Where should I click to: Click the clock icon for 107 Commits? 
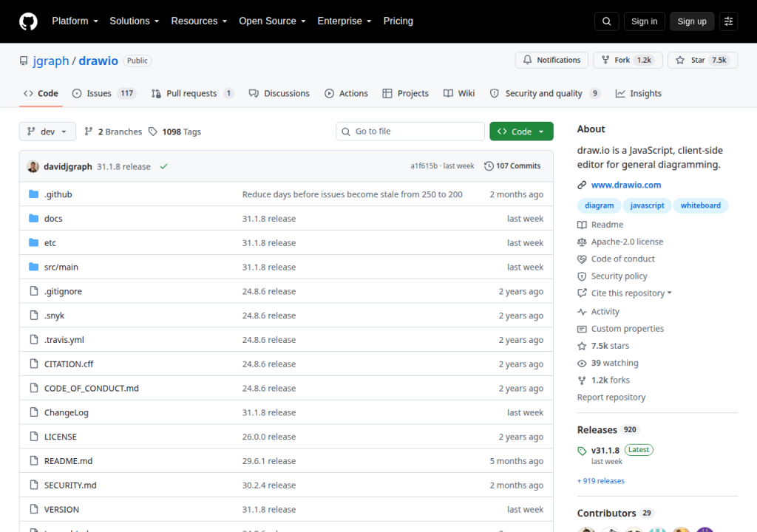(489, 166)
